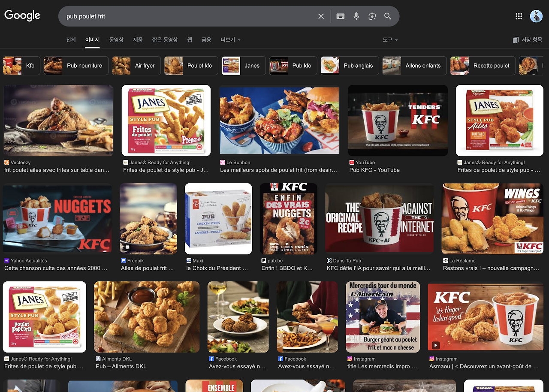Click the pub.be source favicon

click(264, 261)
